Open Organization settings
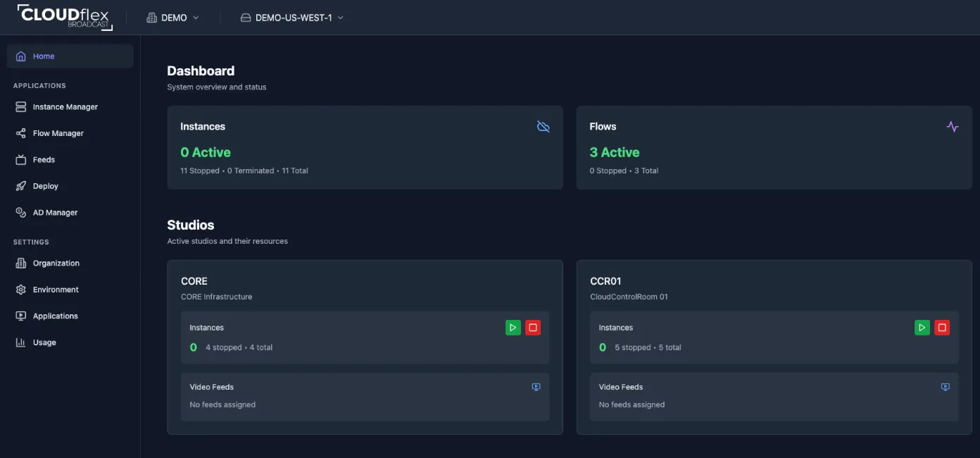980x458 pixels. coord(70,264)
